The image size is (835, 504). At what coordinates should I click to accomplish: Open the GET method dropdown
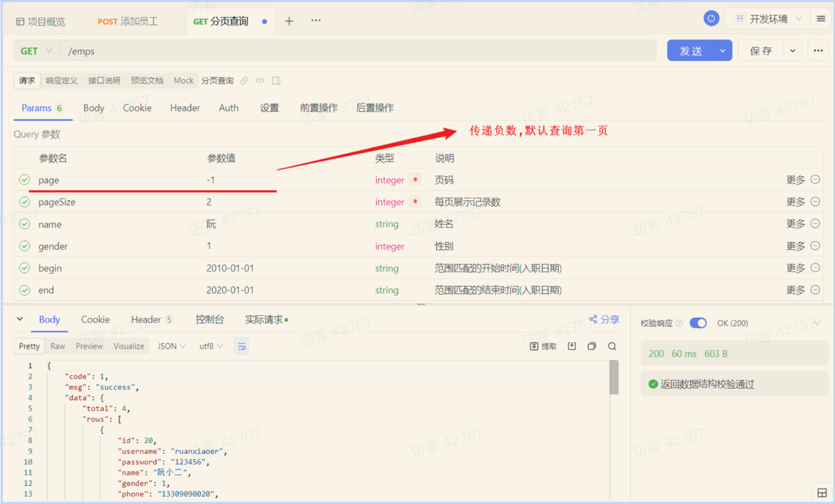pos(36,51)
